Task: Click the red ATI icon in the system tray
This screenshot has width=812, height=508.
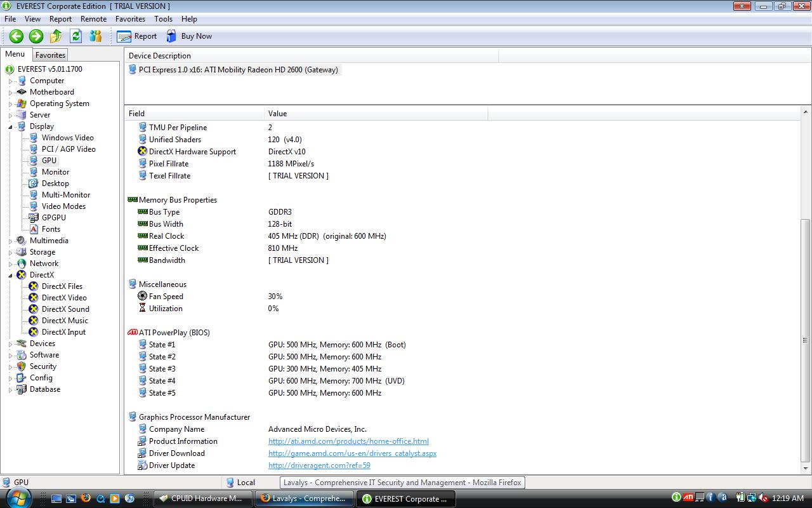Action: [x=688, y=498]
